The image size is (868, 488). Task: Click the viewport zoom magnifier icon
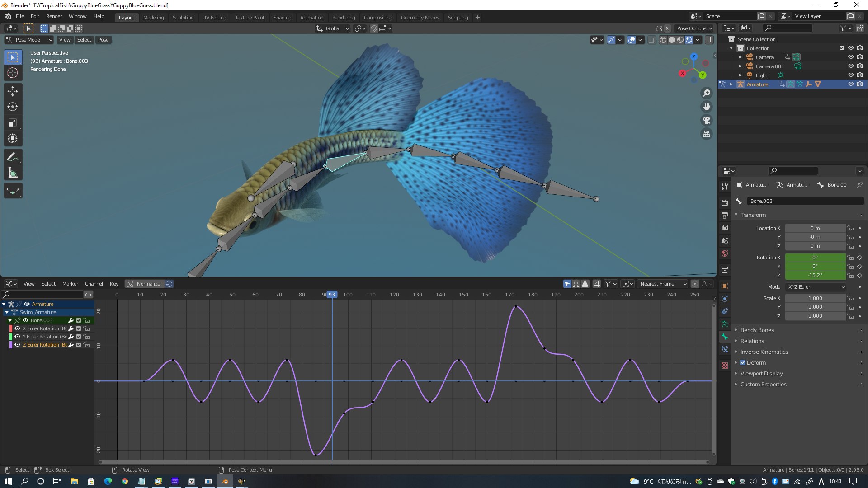click(706, 93)
